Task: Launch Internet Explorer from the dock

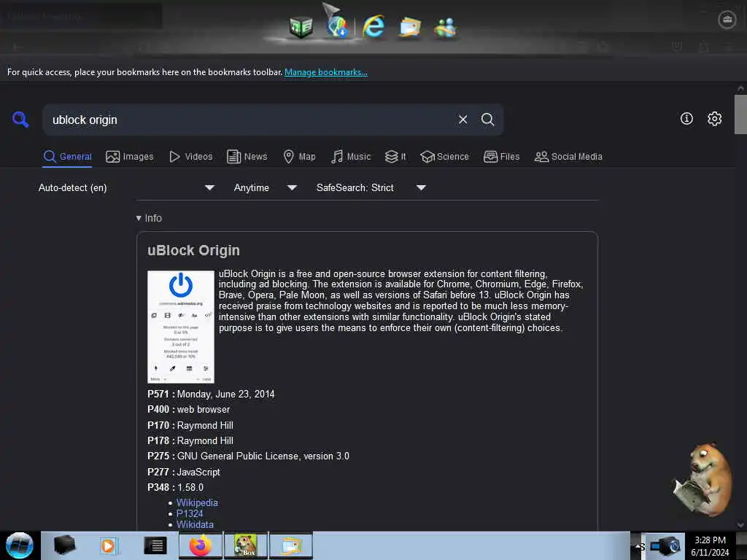Action: [373, 26]
